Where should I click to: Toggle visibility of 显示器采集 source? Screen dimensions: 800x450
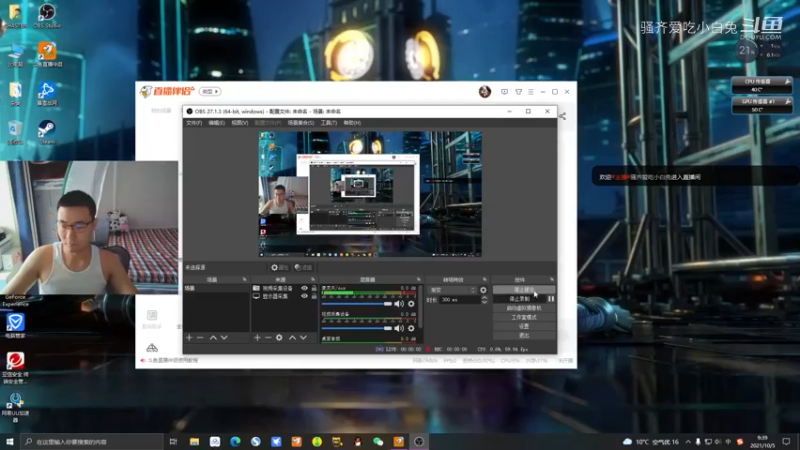305,296
